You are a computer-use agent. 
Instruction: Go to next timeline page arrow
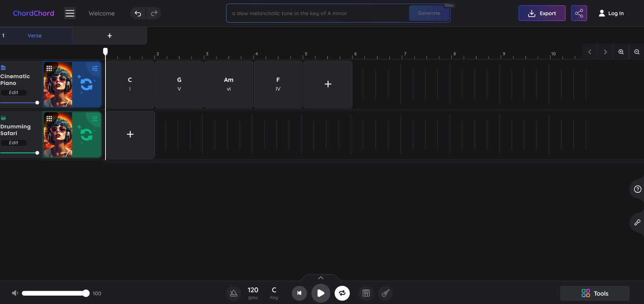tap(605, 52)
